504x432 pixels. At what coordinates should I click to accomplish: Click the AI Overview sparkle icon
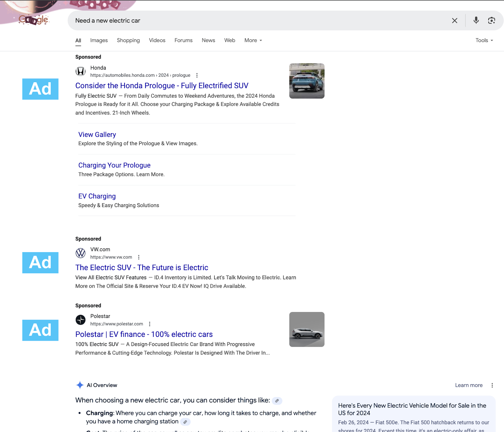coord(80,385)
